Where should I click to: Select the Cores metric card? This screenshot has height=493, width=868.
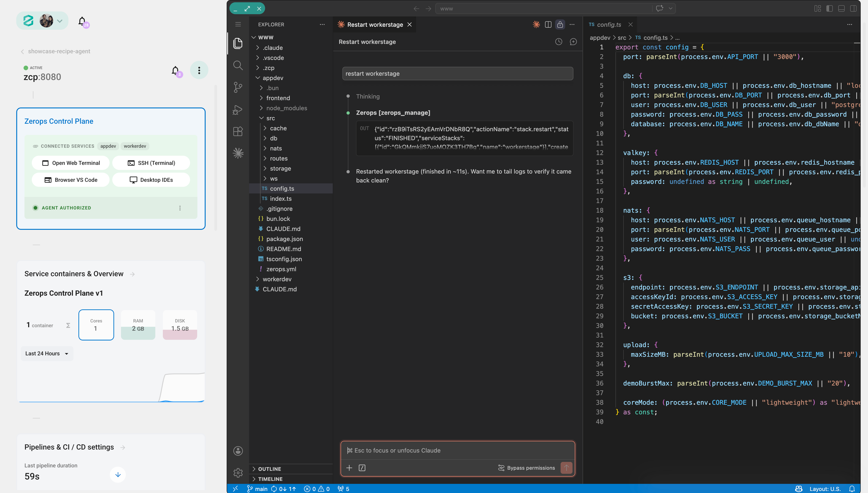click(96, 325)
